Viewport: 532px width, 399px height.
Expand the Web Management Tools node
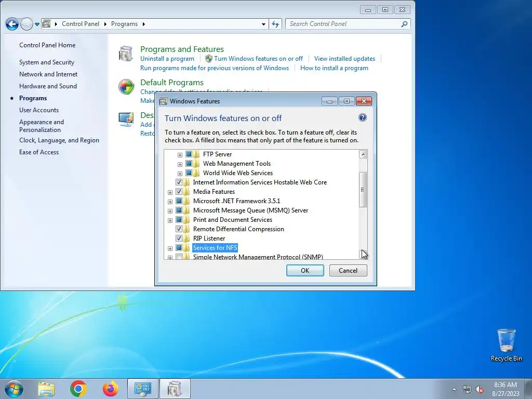coord(180,165)
